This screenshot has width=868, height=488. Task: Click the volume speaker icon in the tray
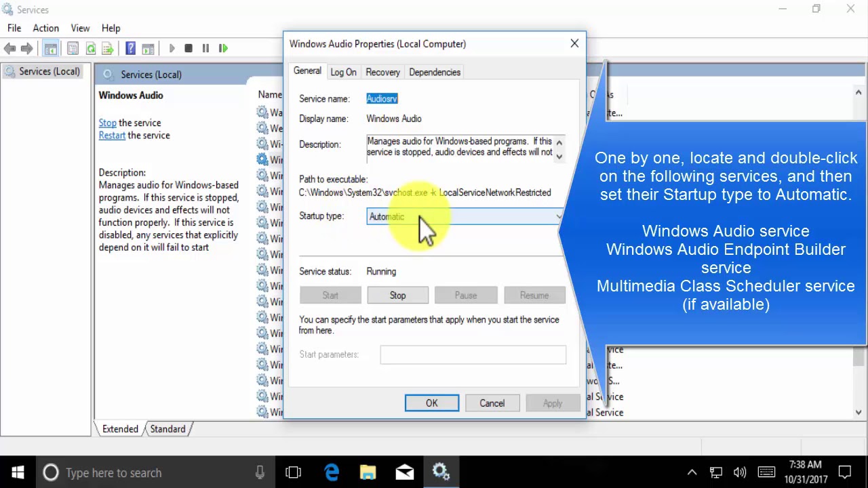pos(740,472)
